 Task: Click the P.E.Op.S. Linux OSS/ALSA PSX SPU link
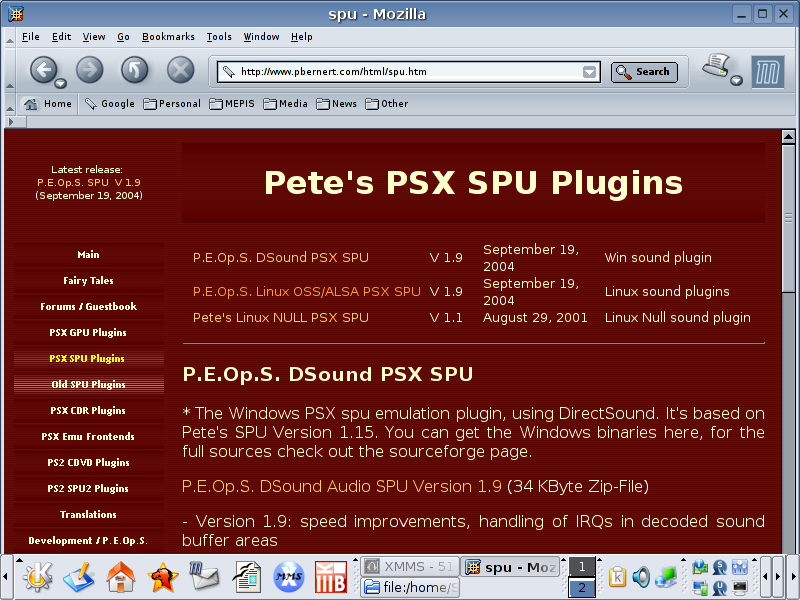[x=306, y=292]
